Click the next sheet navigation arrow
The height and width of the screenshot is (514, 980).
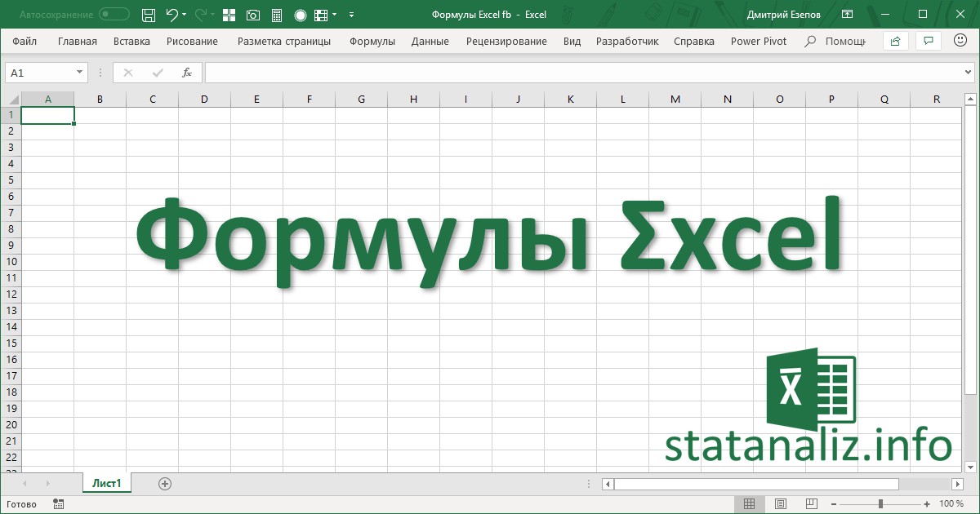47,484
